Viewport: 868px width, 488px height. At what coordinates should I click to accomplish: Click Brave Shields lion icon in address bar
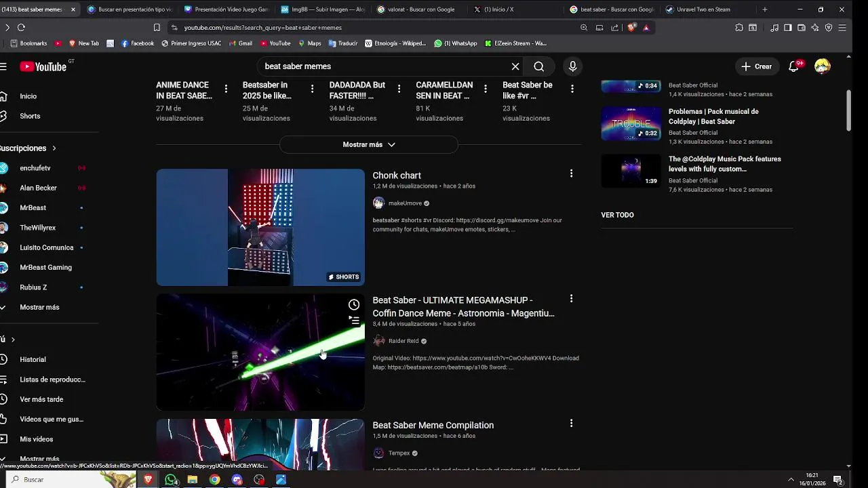(x=633, y=28)
